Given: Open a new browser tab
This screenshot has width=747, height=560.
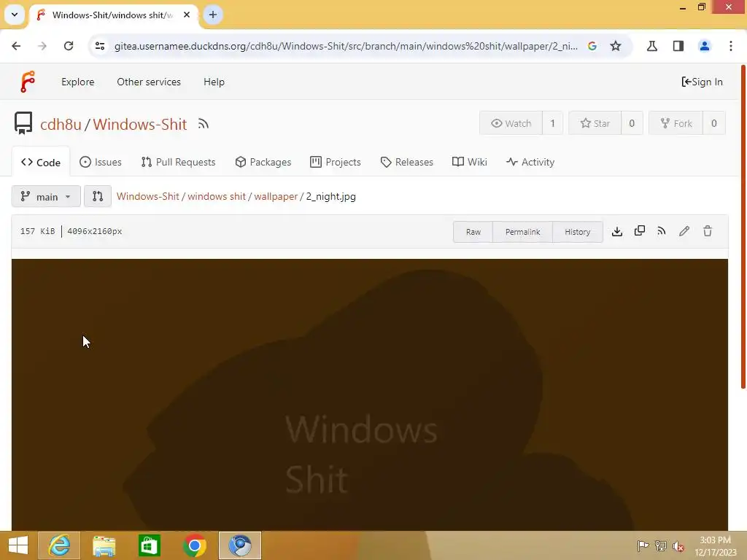Looking at the screenshot, I should point(213,15).
